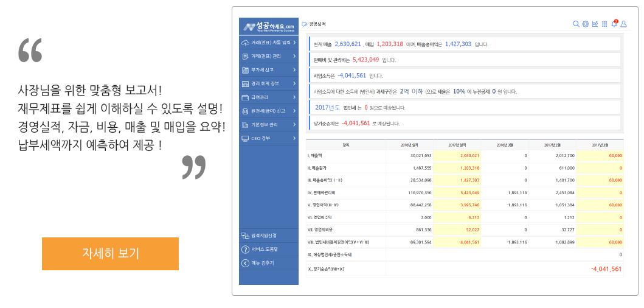Expand the 부가세 신고 chevron
Screen dimensions: 644x308
(294, 69)
